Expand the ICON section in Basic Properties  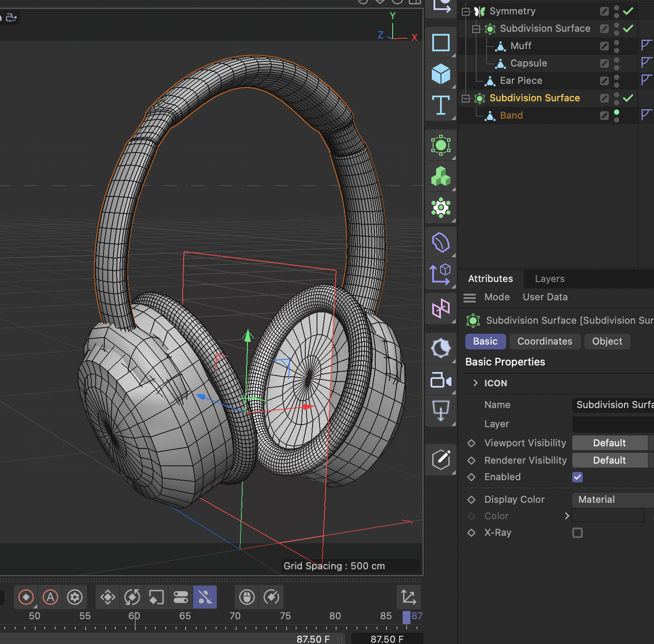(475, 383)
